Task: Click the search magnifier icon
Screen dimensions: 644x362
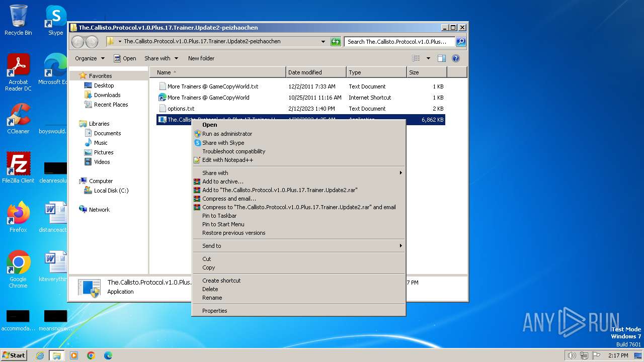Action: [x=460, y=42]
